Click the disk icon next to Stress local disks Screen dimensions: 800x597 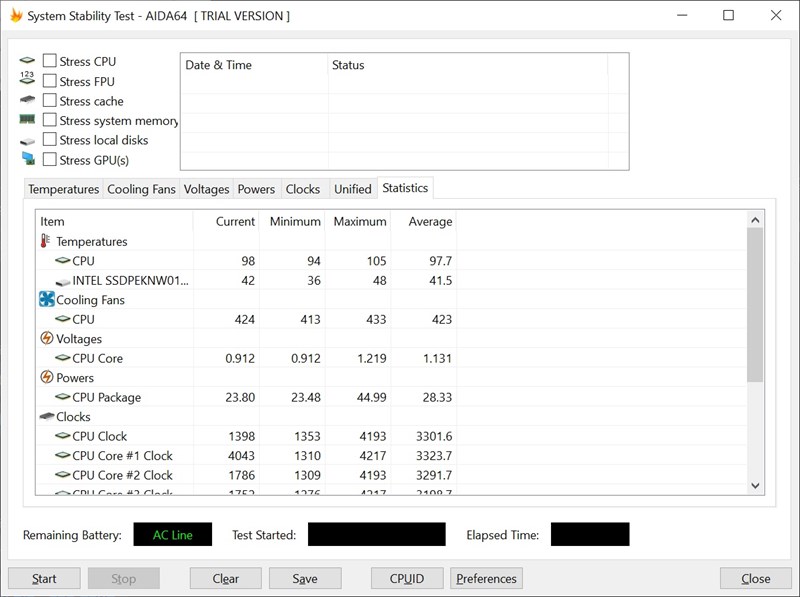27,140
